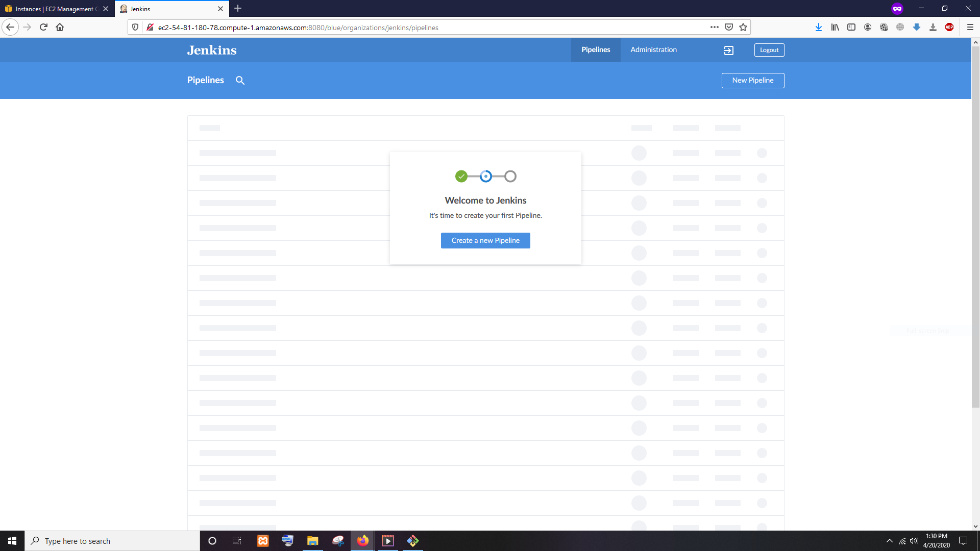980x551 pixels.
Task: Open the Administration header tab
Action: (653, 49)
